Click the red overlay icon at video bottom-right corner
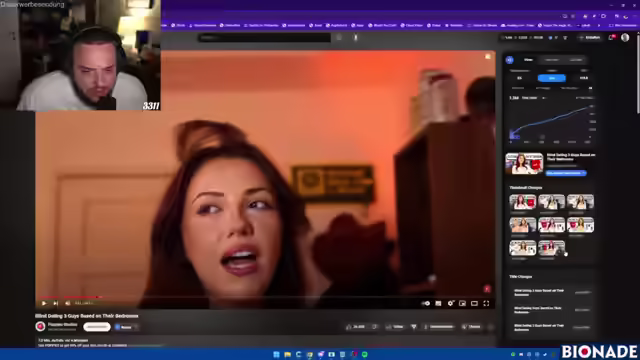The height and width of the screenshot is (360, 640). [487, 289]
